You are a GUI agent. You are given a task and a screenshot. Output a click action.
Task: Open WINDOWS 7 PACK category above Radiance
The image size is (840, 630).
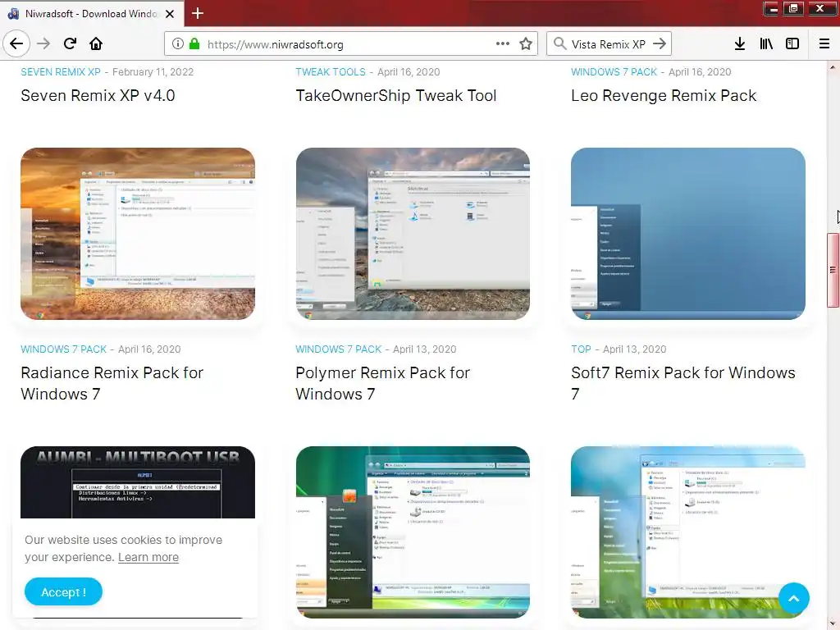point(63,349)
